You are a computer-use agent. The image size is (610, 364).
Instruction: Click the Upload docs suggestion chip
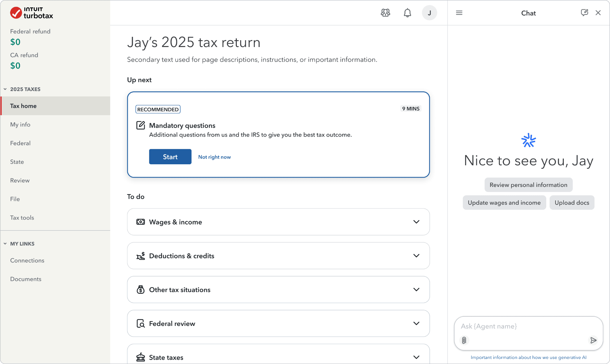pyautogui.click(x=572, y=203)
